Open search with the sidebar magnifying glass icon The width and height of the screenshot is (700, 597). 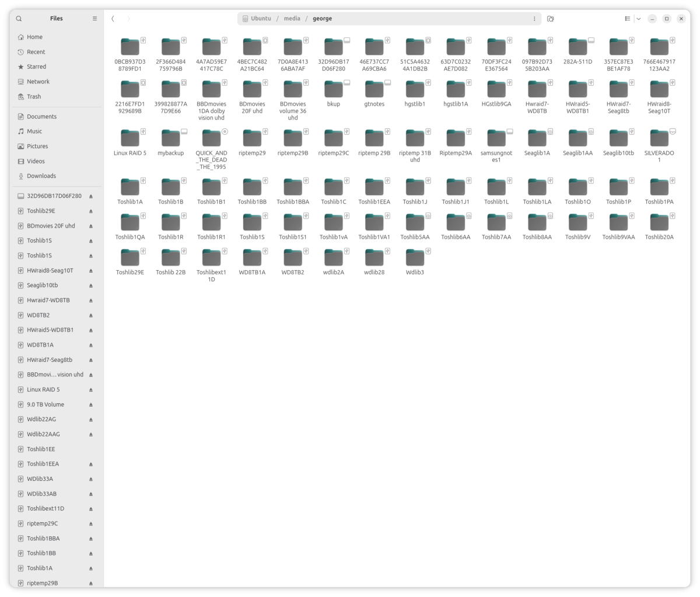pyautogui.click(x=19, y=18)
